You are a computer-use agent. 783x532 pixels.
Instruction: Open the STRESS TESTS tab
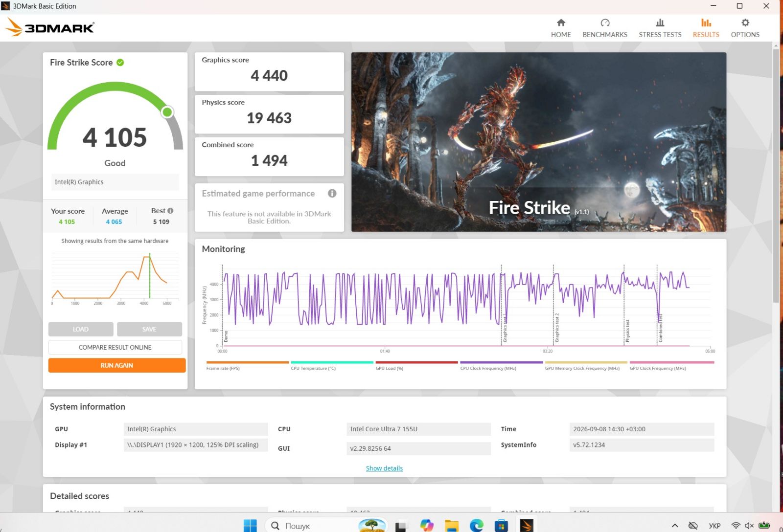pos(660,28)
